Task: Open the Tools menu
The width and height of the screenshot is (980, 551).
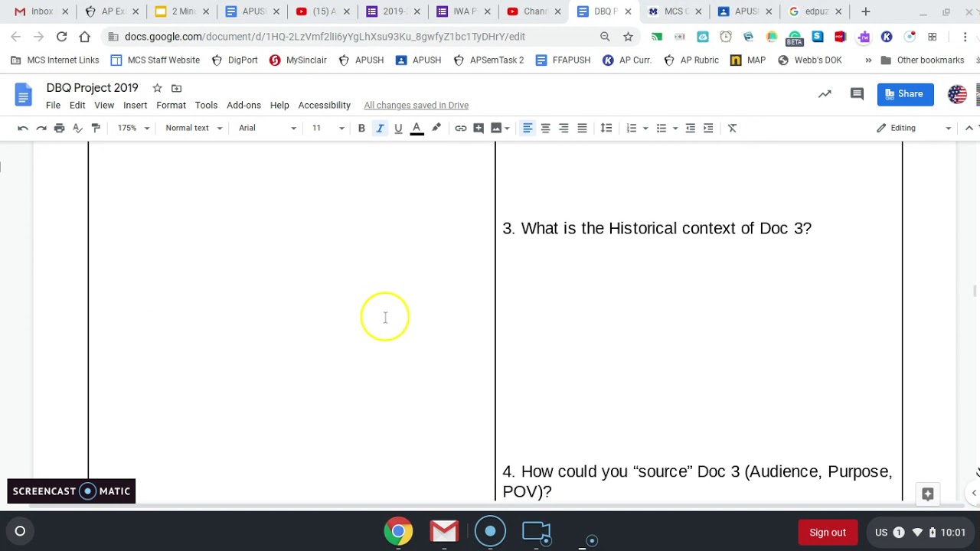Action: tap(206, 105)
